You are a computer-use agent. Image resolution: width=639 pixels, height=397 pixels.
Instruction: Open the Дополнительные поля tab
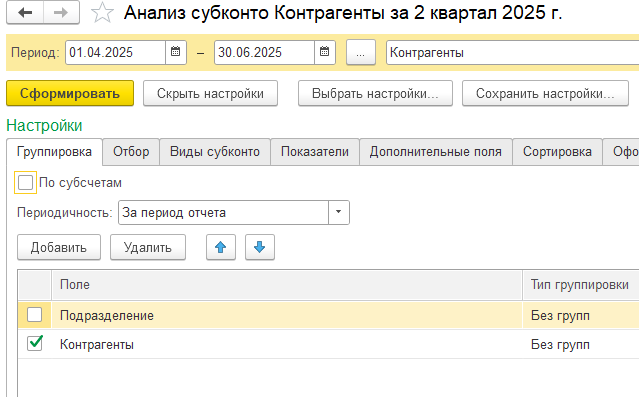pos(435,152)
